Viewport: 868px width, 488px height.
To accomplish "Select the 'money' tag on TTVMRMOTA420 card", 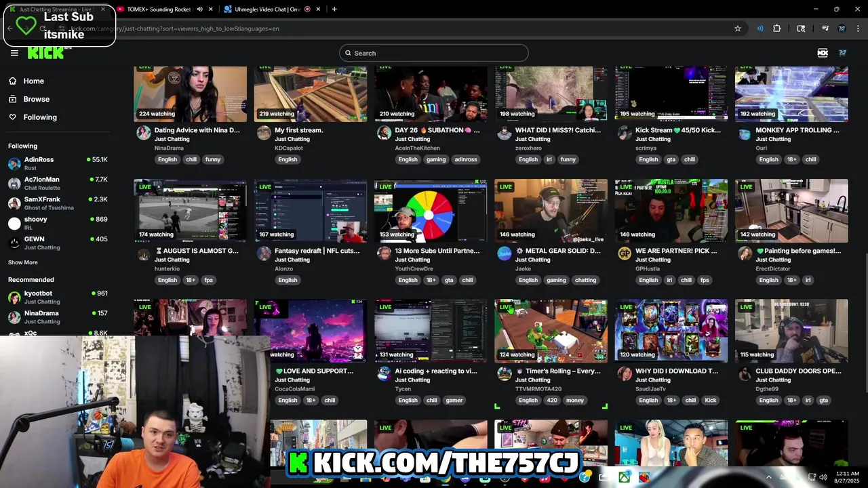I will click(x=575, y=400).
